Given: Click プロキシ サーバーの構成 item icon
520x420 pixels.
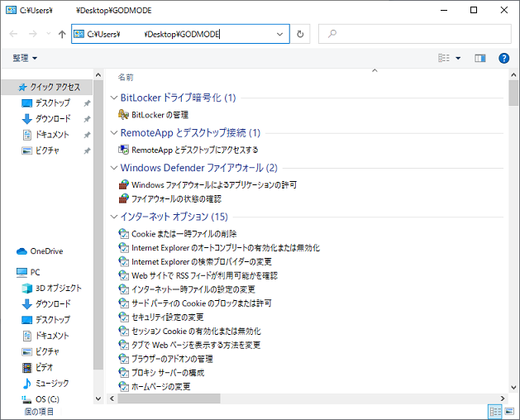Looking at the screenshot, I should coord(123,373).
